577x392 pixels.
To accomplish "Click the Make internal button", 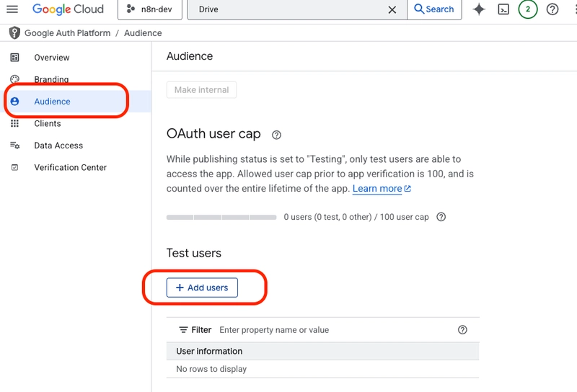I will coord(202,90).
